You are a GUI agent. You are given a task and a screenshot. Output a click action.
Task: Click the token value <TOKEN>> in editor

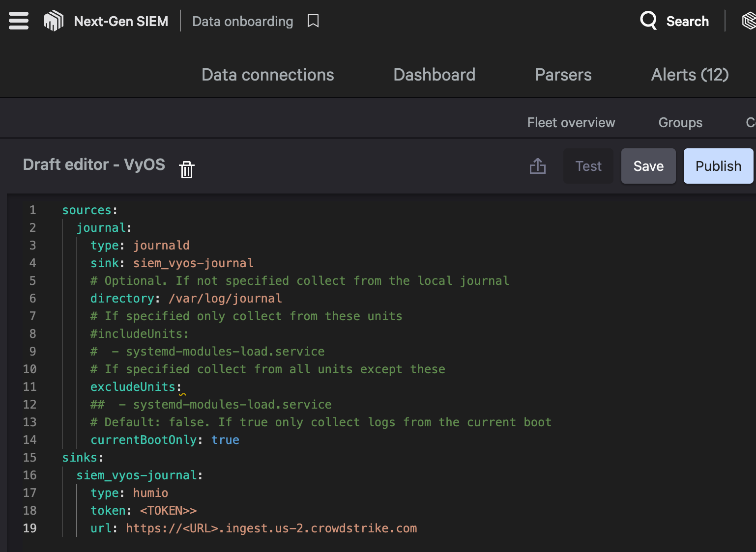(168, 511)
